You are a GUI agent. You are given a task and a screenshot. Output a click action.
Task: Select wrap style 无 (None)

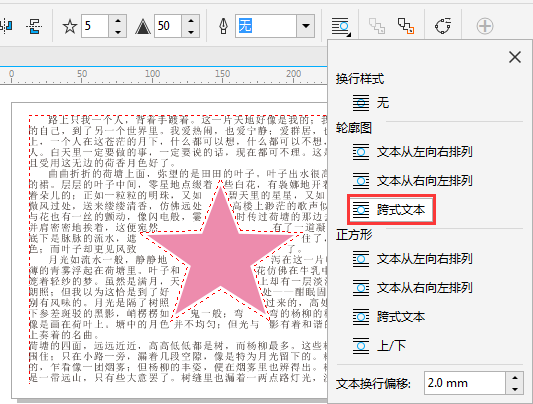point(371,103)
